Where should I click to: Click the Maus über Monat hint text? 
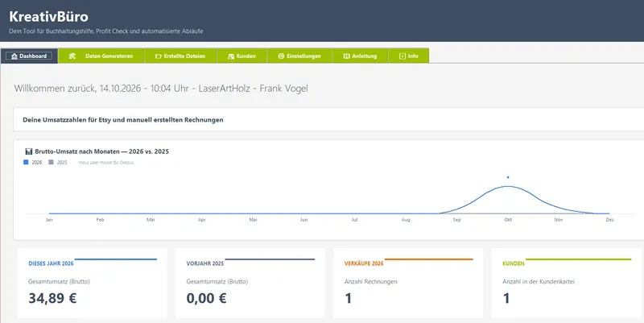106,163
